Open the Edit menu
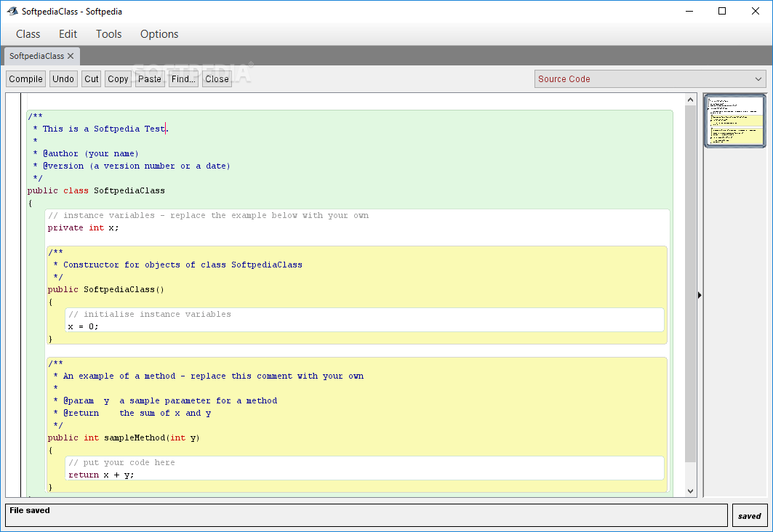 68,34
